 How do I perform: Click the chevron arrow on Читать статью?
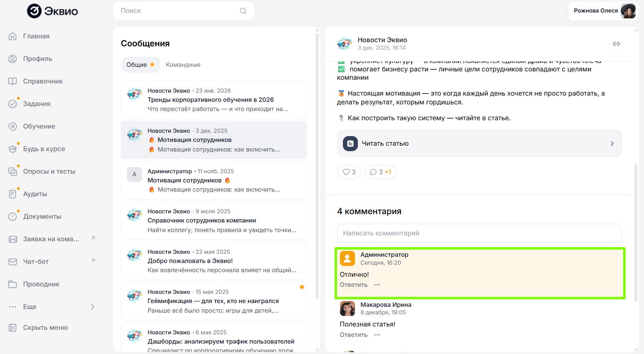click(612, 144)
